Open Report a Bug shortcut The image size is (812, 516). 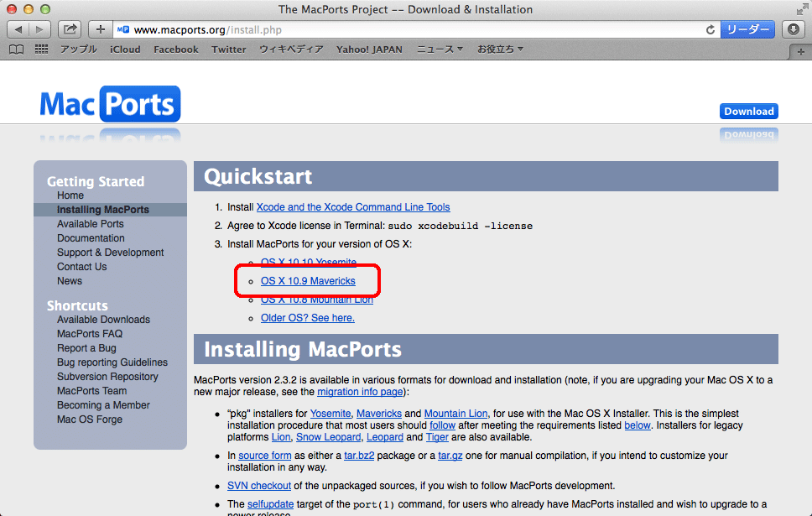pyautogui.click(x=86, y=348)
